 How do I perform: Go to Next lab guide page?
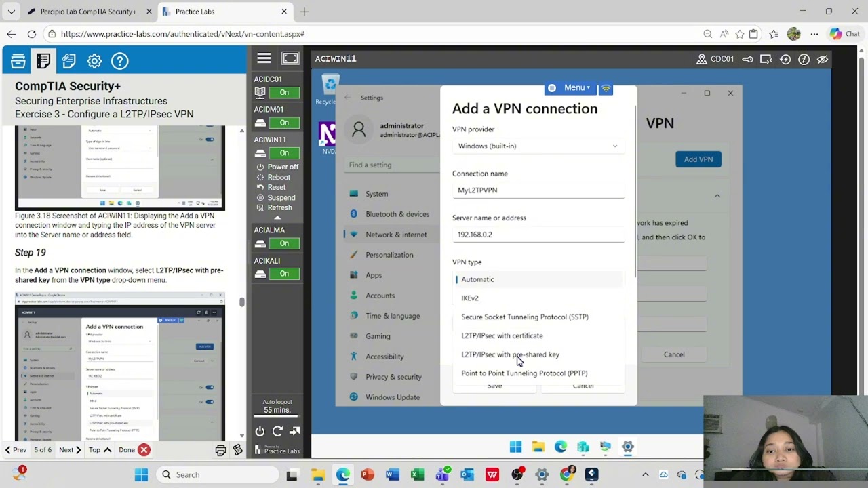click(x=70, y=450)
